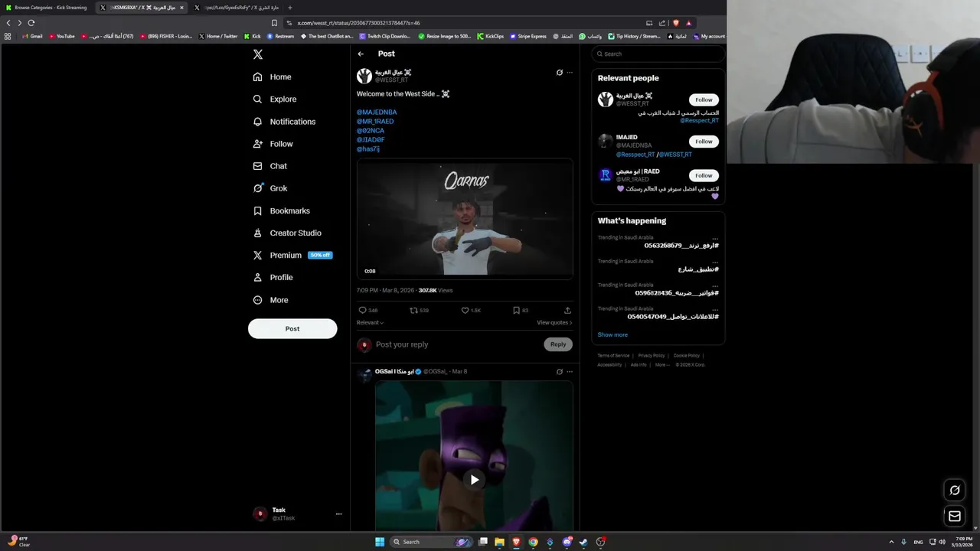Screen dimensions: 980x551
Task: Click the reply icon with 346 replies
Action: 363,310
